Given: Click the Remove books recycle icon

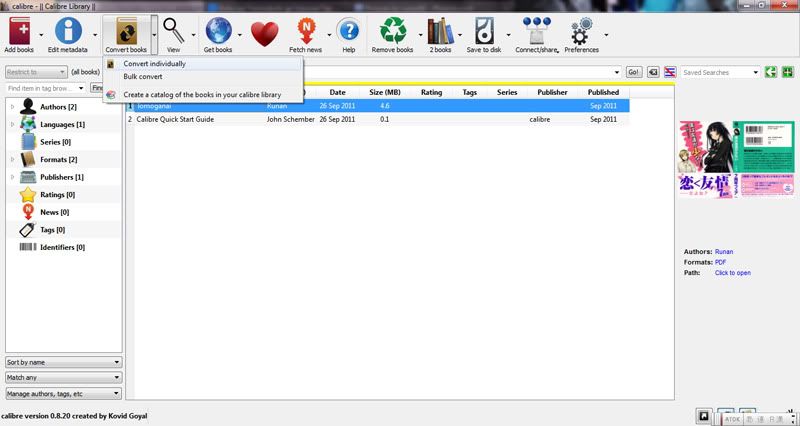Looking at the screenshot, I should [392, 31].
